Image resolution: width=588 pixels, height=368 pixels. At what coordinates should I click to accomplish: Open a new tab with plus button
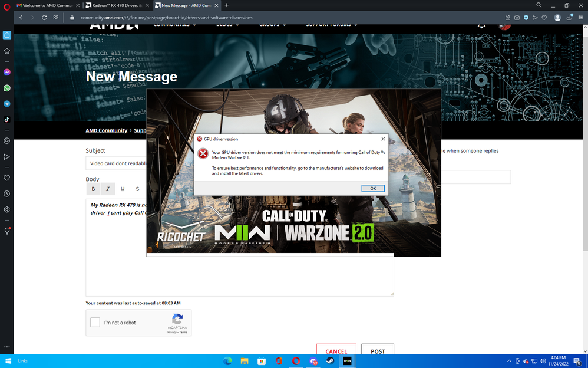(x=226, y=5)
